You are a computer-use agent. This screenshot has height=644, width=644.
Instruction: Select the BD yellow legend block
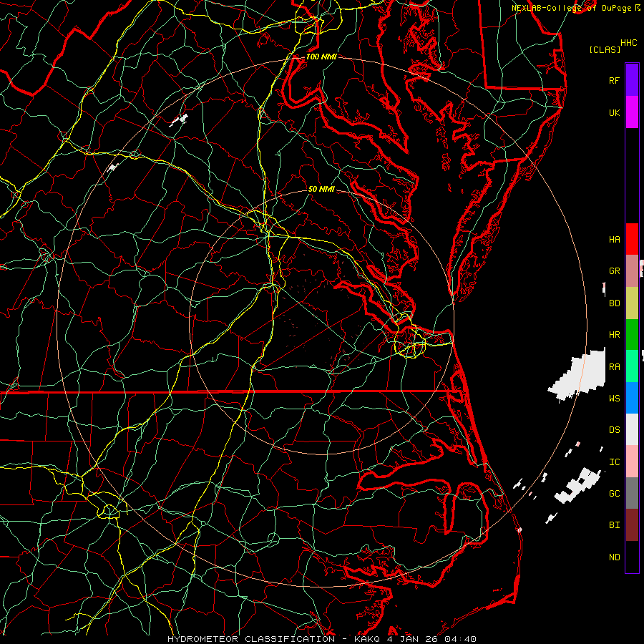tap(632, 303)
